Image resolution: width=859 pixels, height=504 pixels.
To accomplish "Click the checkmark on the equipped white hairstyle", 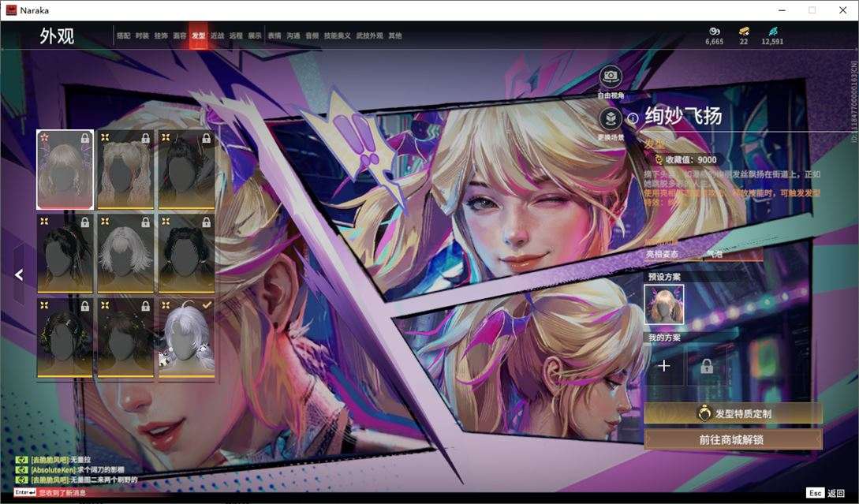I will (207, 305).
